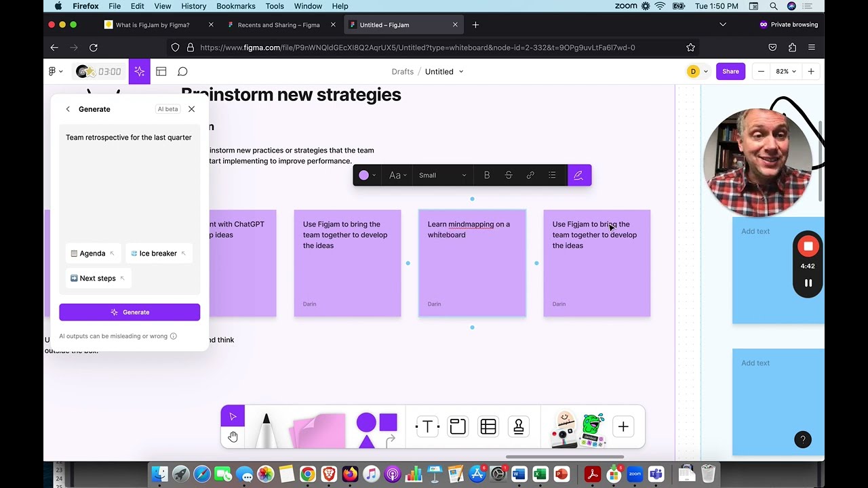This screenshot has width=868, height=488.
Task: Open Spotlight search in menu bar
Action: click(774, 6)
